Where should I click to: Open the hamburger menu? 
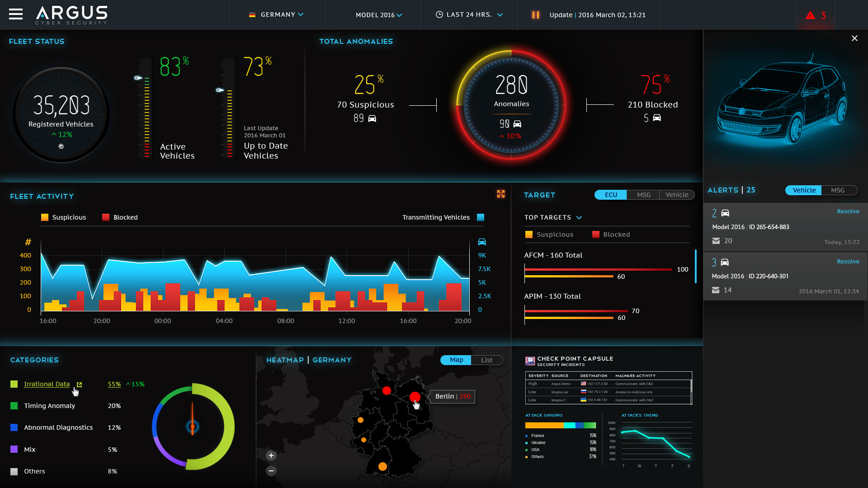coord(16,14)
